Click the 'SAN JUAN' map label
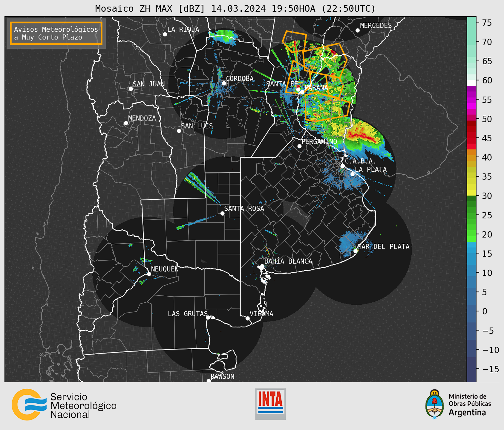The height and width of the screenshot is (430, 504). 149,84
